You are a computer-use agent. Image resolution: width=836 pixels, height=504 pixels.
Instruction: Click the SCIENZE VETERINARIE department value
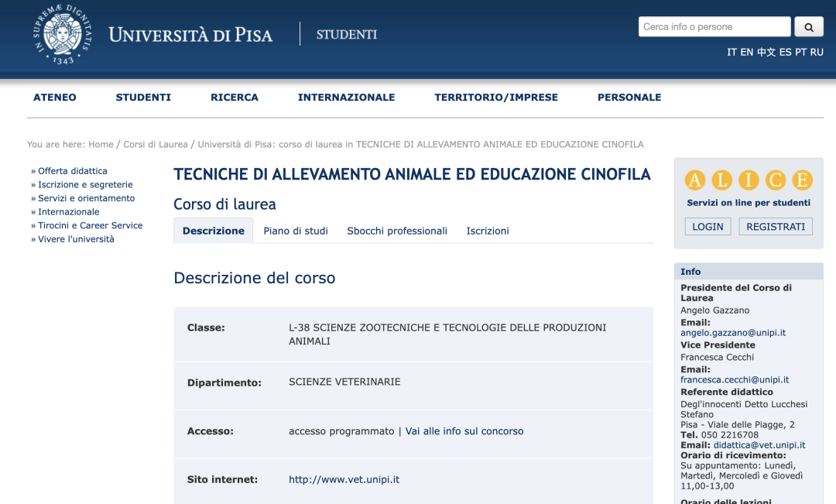coord(344,382)
